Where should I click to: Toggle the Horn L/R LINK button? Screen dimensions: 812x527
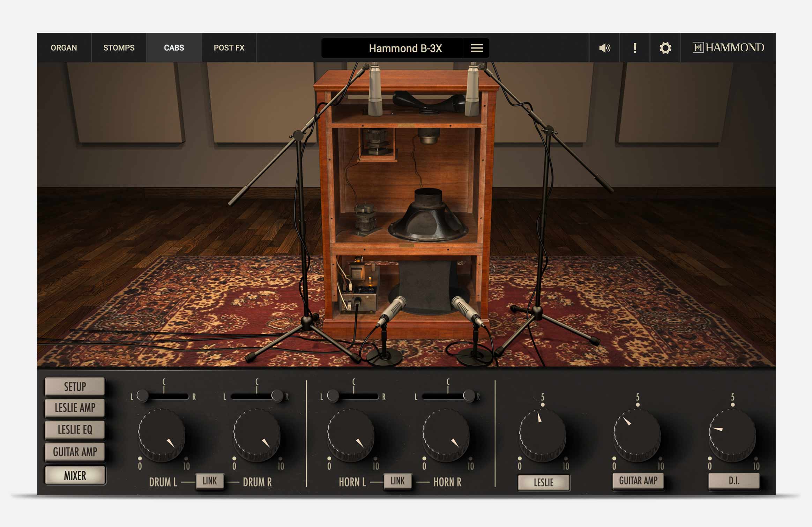point(397,481)
